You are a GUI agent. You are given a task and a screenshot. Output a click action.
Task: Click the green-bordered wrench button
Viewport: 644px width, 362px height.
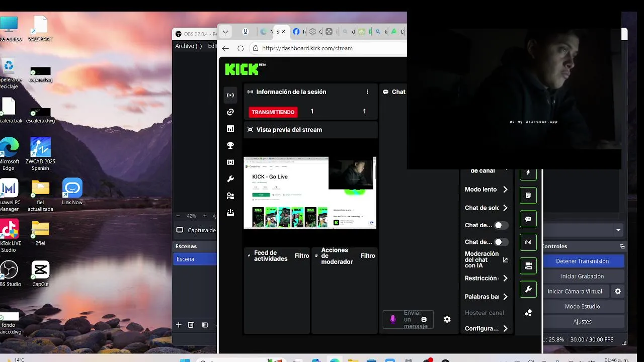click(528, 289)
